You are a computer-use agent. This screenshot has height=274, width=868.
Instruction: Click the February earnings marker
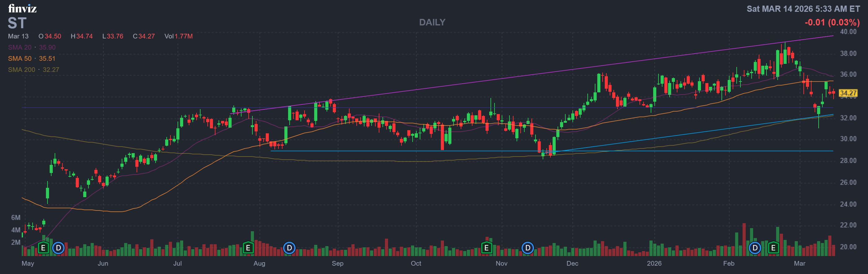(x=773, y=248)
